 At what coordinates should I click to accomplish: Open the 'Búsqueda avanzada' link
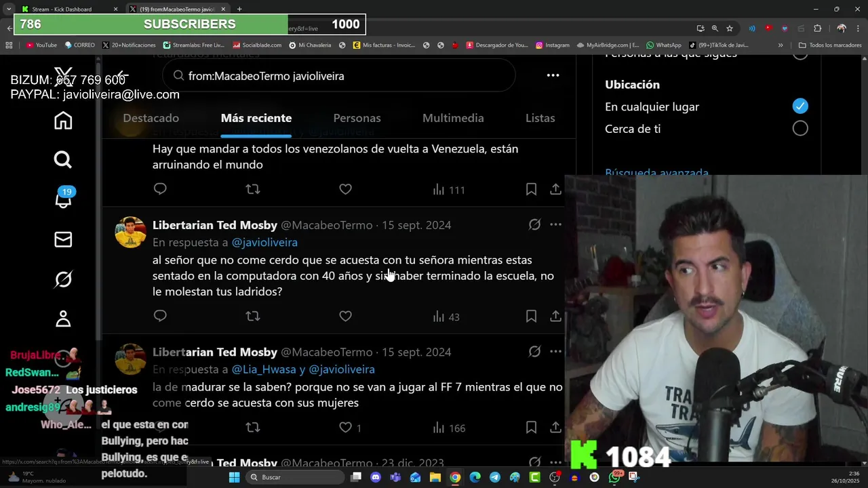pos(656,172)
